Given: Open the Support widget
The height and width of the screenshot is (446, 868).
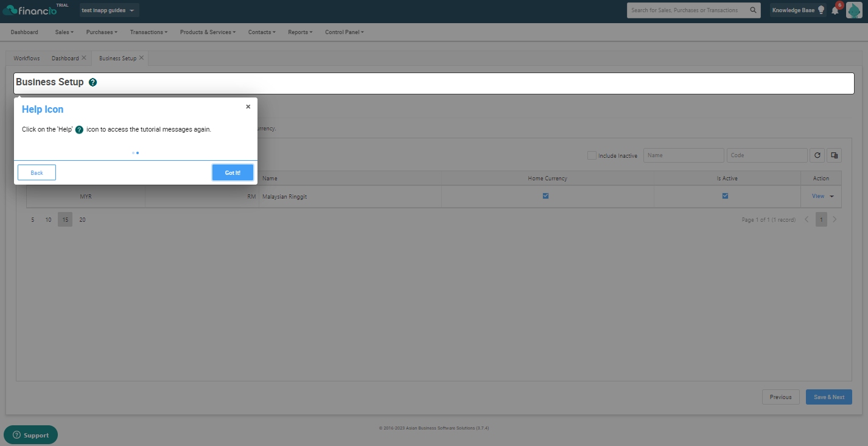Looking at the screenshot, I should pyautogui.click(x=30, y=435).
